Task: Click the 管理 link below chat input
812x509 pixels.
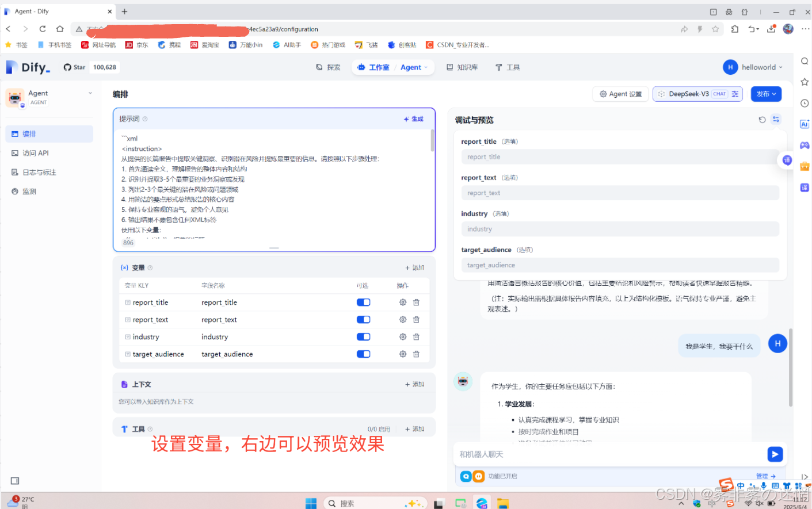Action: 765,476
